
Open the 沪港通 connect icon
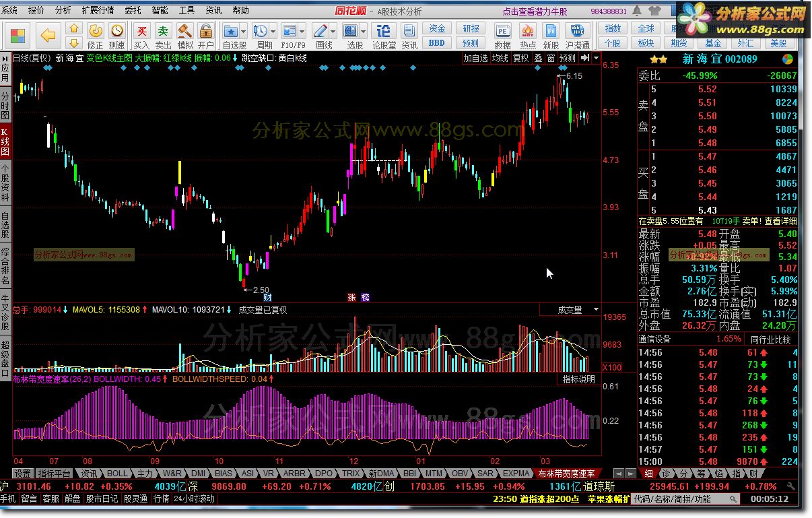click(578, 36)
